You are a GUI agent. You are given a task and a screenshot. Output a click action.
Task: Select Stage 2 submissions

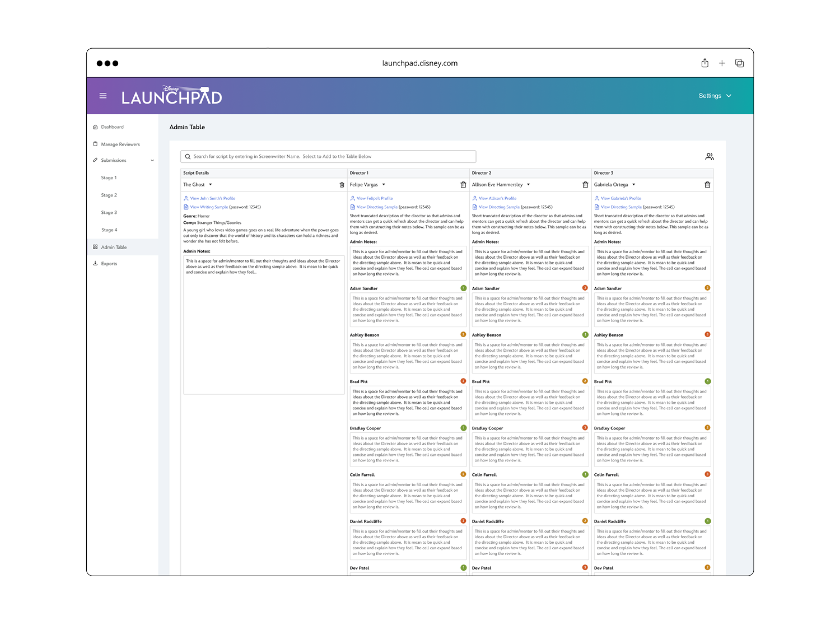pyautogui.click(x=109, y=195)
